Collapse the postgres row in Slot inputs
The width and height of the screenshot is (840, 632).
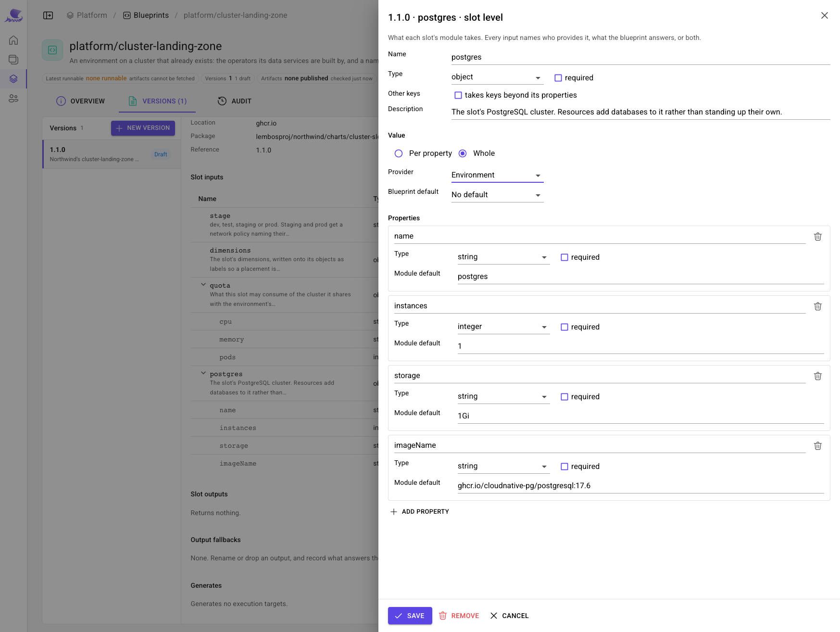pos(203,373)
